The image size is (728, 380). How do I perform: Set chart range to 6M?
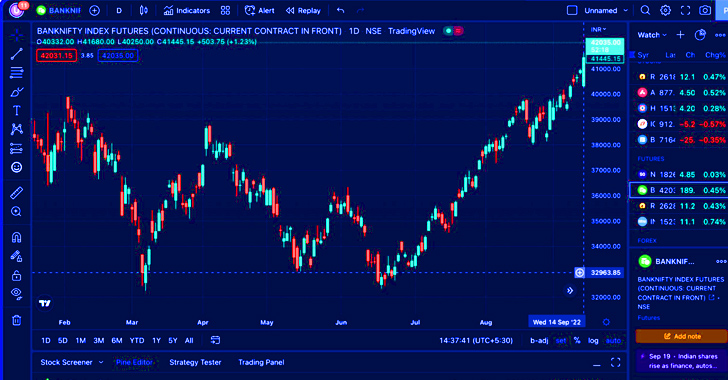(117, 341)
